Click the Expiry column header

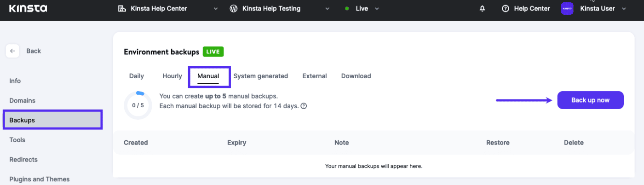click(236, 143)
